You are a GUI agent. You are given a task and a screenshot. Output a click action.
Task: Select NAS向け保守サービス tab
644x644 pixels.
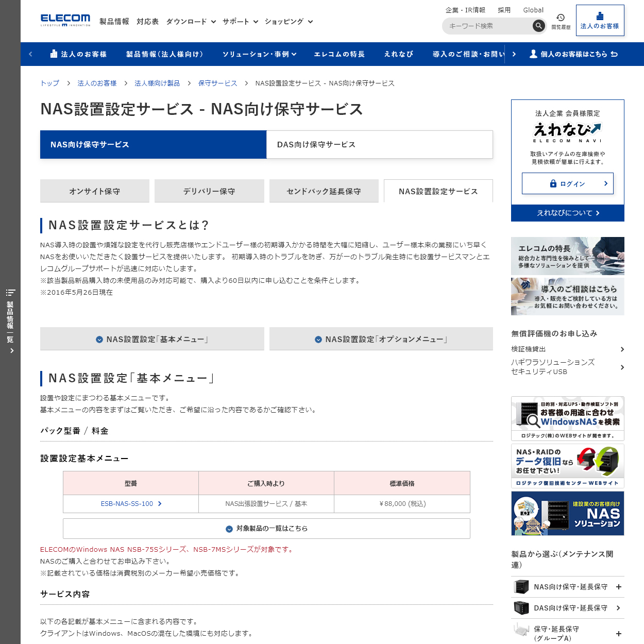(154, 144)
